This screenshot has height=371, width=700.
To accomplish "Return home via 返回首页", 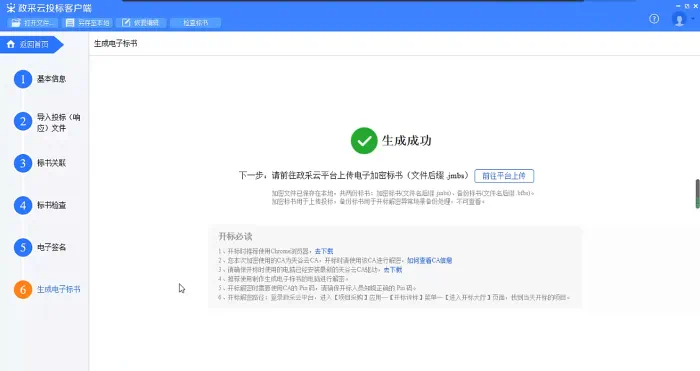I will coord(31,45).
